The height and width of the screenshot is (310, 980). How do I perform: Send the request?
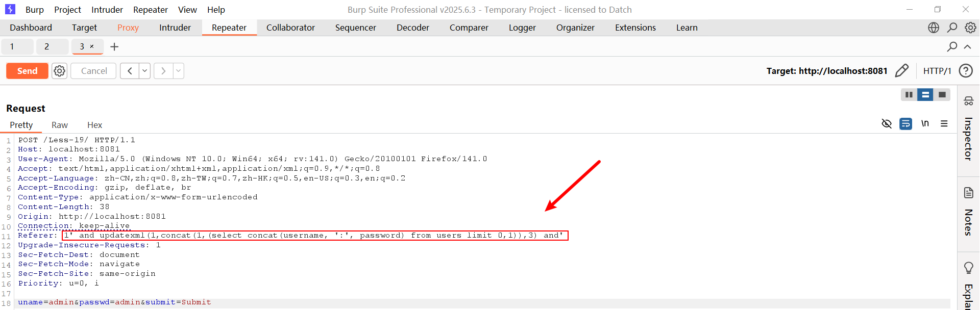(27, 71)
